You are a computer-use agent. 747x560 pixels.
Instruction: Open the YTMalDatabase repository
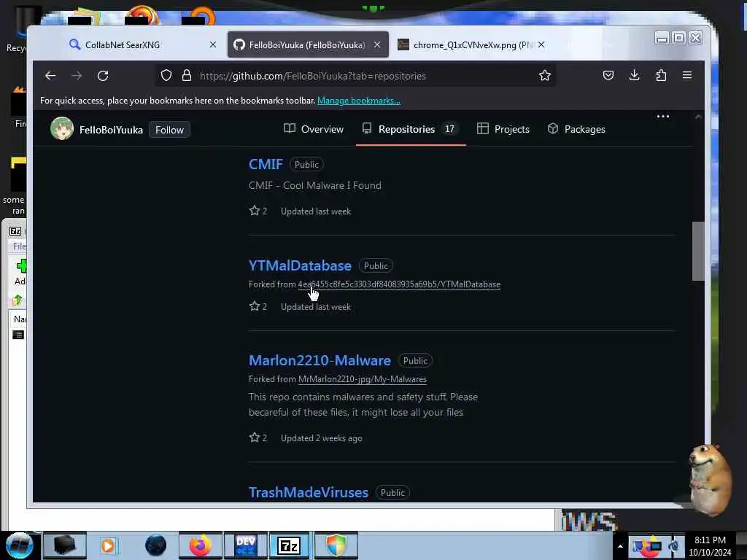point(300,265)
